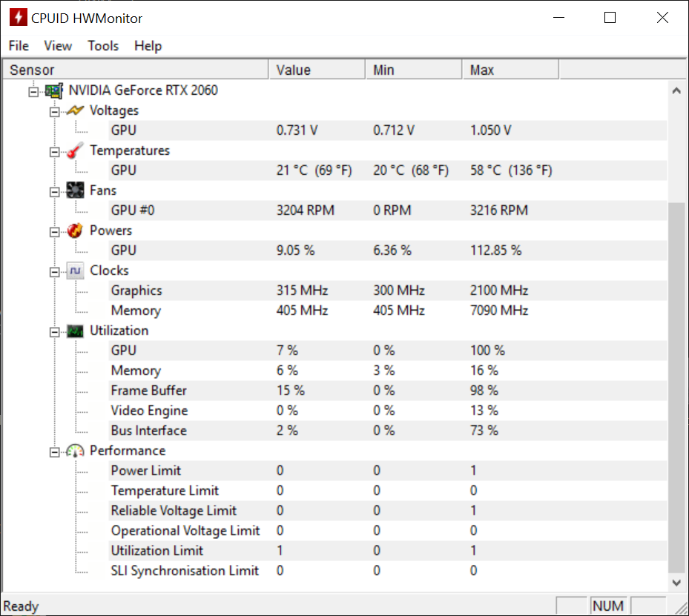Viewport: 689px width, 616px height.
Task: Click the Utilization graph icon
Action: [74, 330]
